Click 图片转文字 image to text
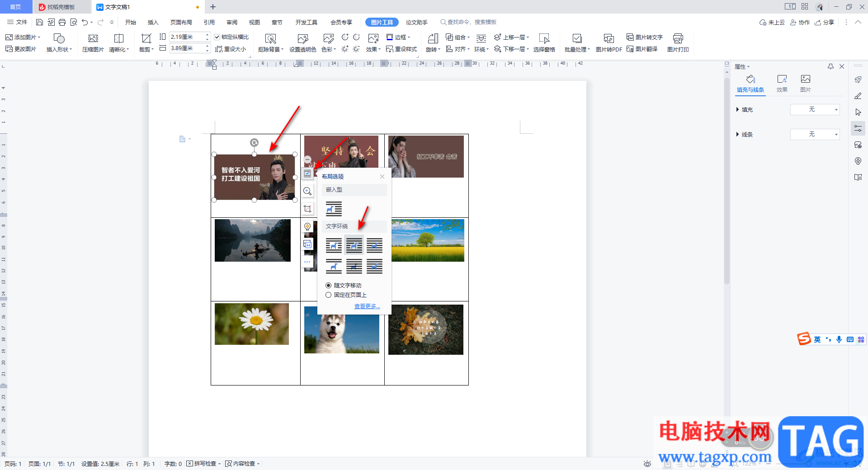Viewport: 868px width, 470px height. 645,37
